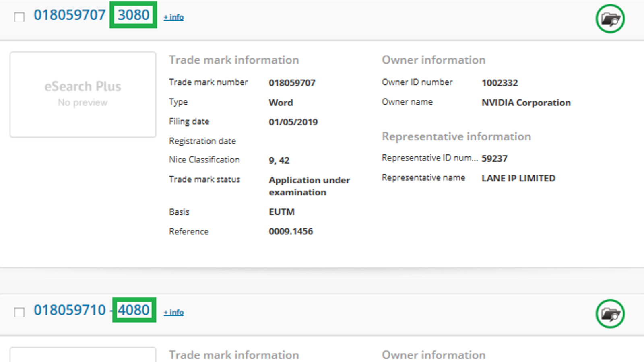
Task: Open file folder icon for trade mark 4080
Action: tap(610, 314)
